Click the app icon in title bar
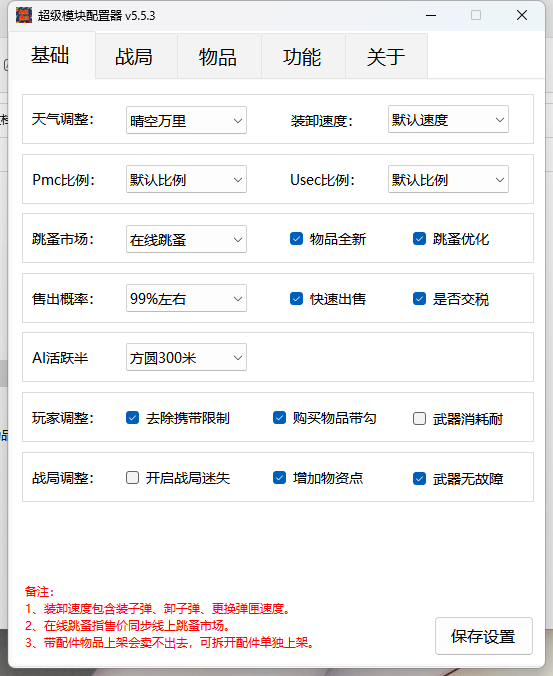Screen dimensions: 553x676 coord(24,16)
